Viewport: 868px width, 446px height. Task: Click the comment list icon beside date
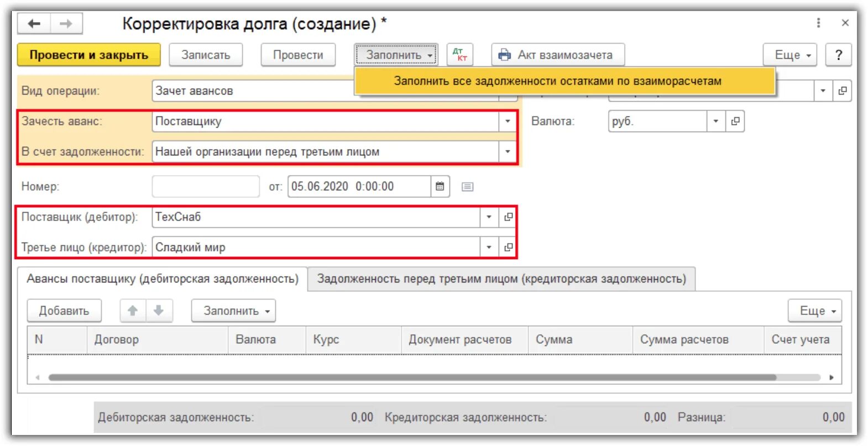click(467, 187)
